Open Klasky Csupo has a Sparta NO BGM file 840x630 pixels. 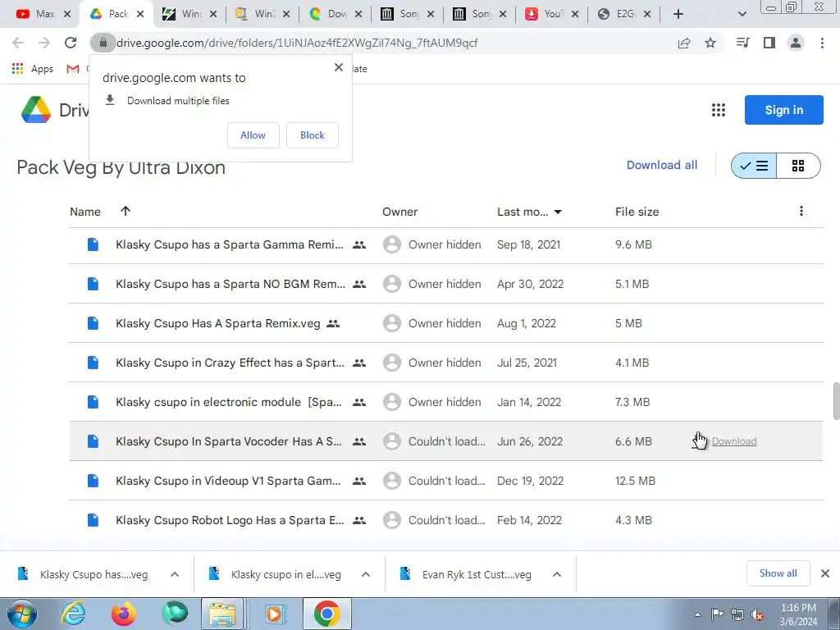coord(231,284)
